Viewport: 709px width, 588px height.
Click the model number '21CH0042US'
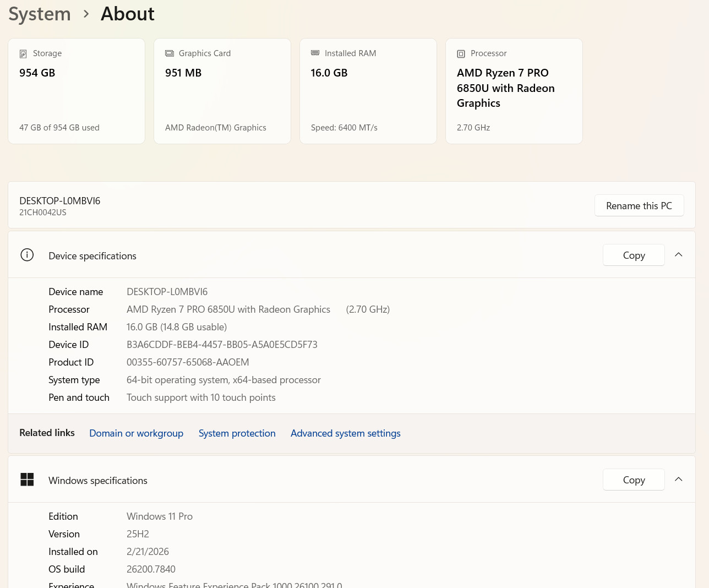(x=43, y=213)
